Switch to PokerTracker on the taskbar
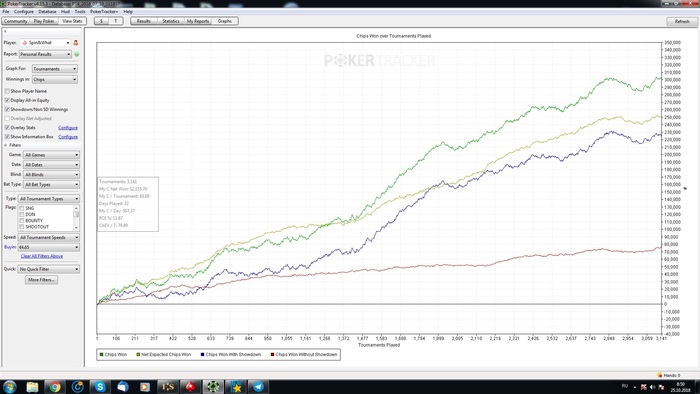 (x=213, y=387)
